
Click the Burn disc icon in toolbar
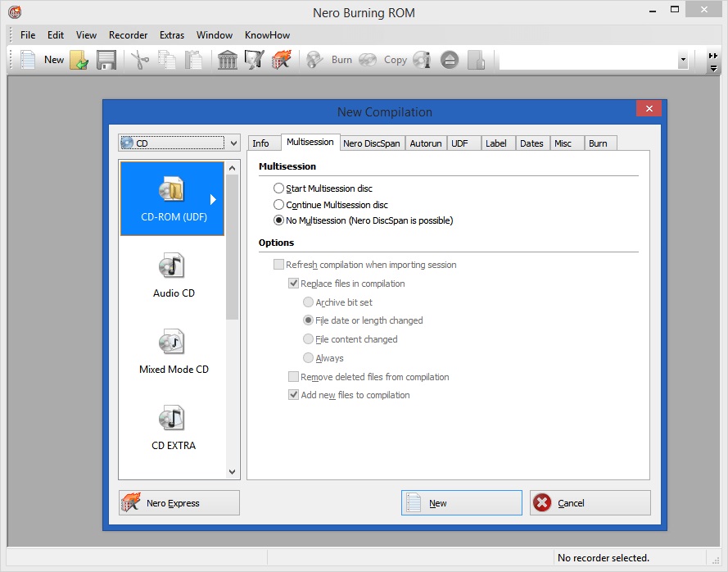pos(314,60)
